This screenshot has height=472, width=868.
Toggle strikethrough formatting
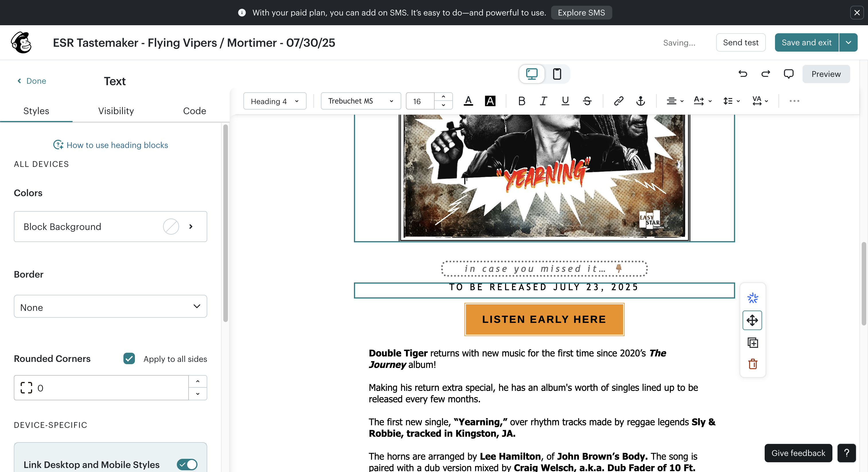[587, 101]
